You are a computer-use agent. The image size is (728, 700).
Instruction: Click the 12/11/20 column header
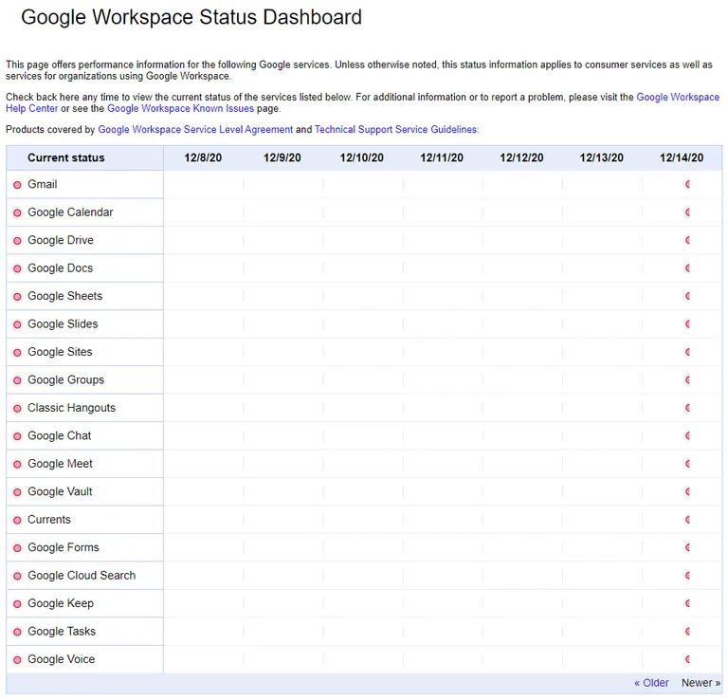tap(442, 158)
